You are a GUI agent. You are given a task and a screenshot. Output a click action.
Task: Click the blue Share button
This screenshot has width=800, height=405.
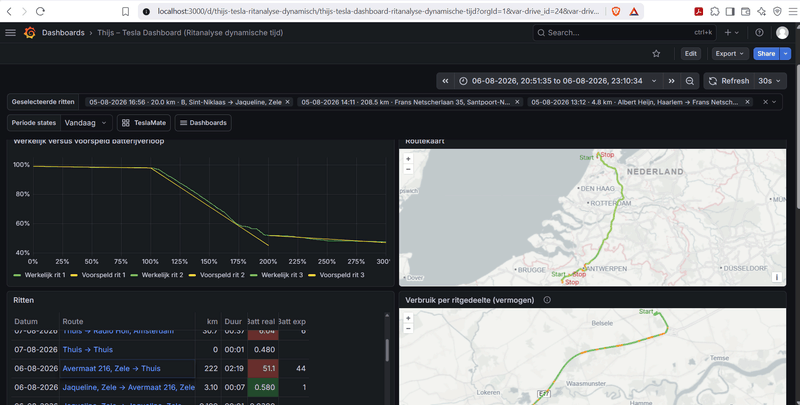766,54
